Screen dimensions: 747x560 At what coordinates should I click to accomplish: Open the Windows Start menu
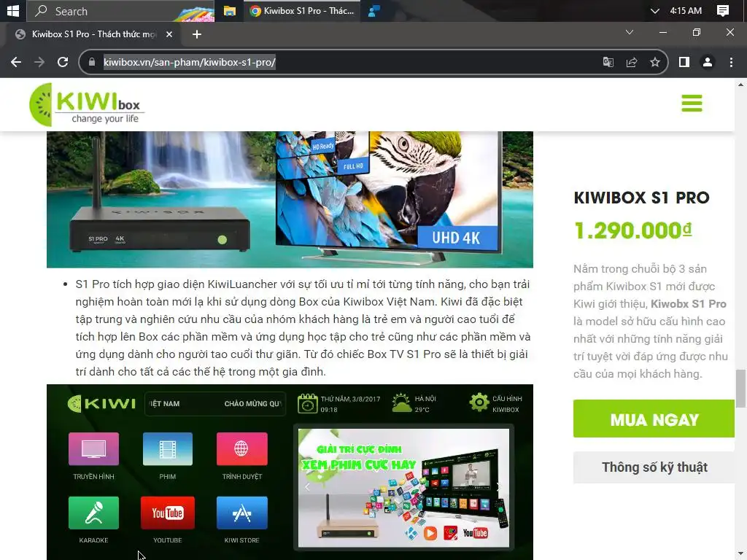[x=13, y=10]
